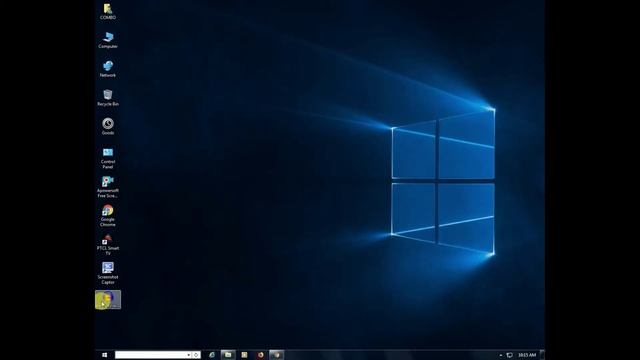Image resolution: width=640 pixels, height=360 pixels.
Task: Click the refresh button beside taskbar search
Action: (x=196, y=355)
